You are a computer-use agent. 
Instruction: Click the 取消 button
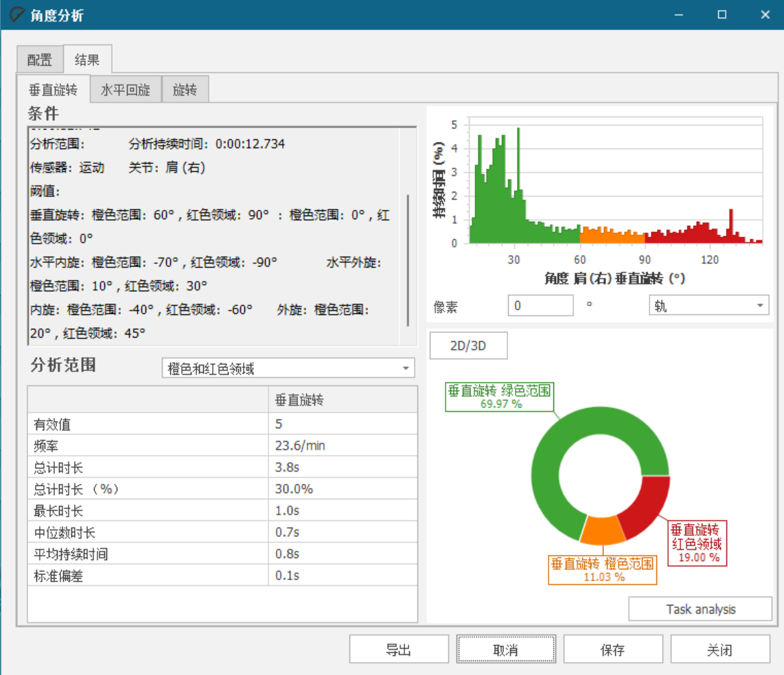click(x=505, y=650)
